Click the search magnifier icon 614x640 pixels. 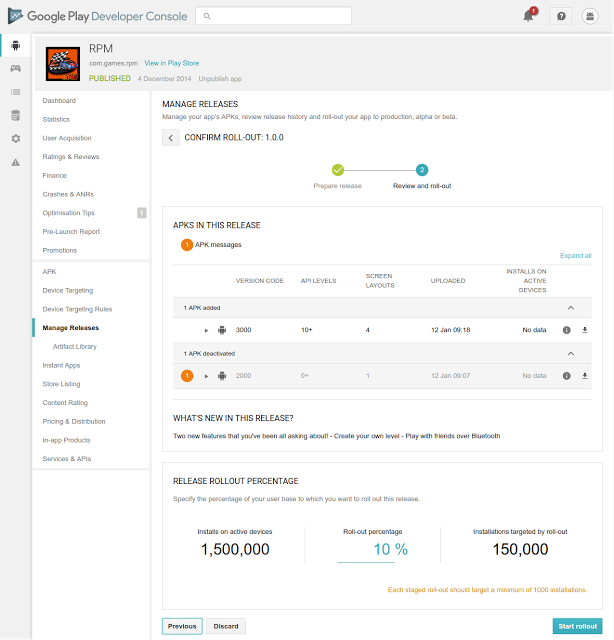click(207, 16)
